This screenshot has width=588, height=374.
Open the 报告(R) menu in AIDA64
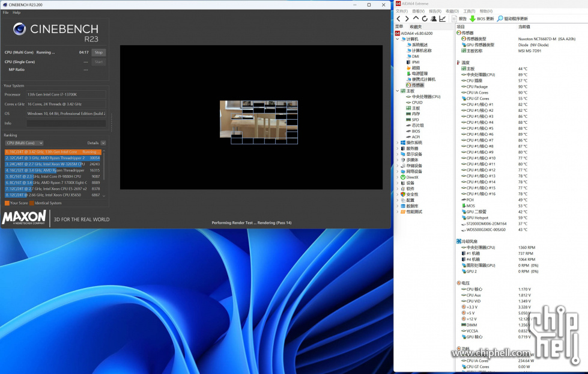tap(435, 11)
